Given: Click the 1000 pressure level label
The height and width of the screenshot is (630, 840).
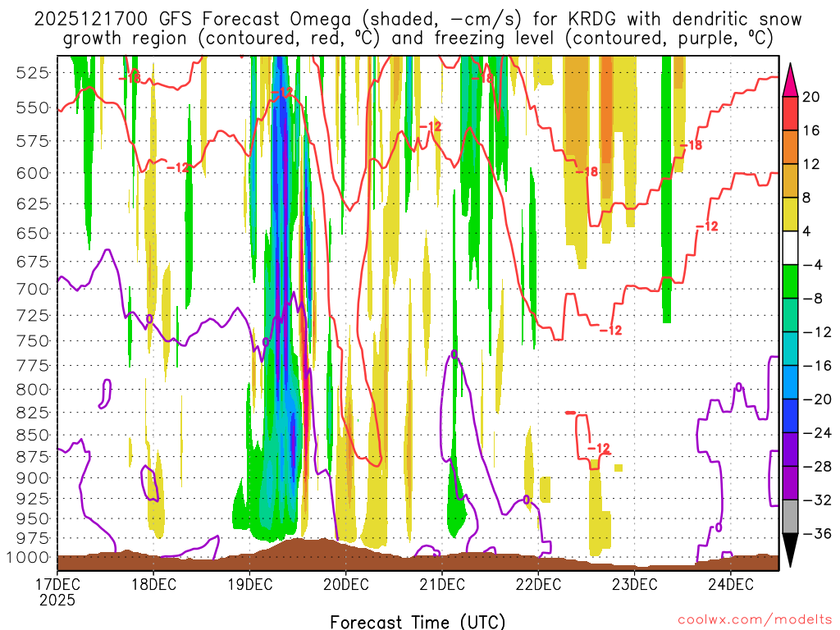Looking at the screenshot, I should pos(31,557).
